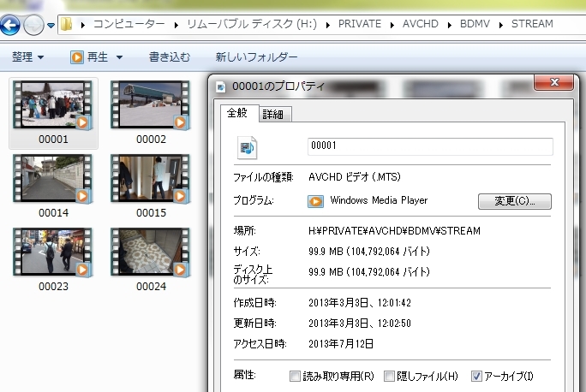Click 新しいフォルダー in the toolbar

[x=256, y=57]
